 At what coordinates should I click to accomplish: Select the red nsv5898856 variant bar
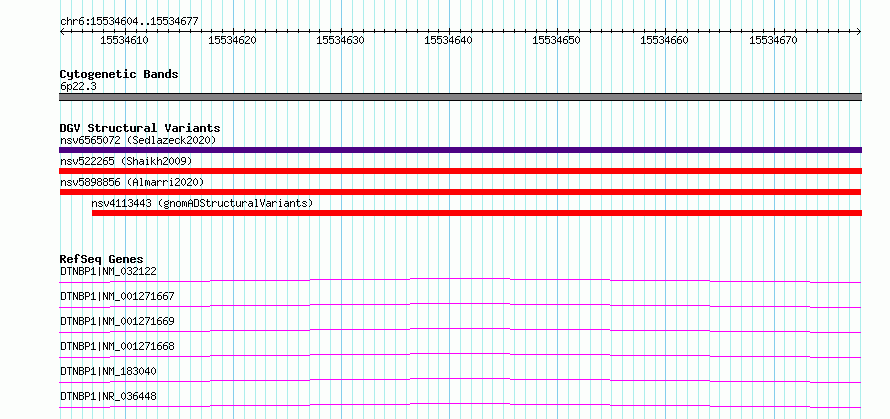pyautogui.click(x=460, y=192)
